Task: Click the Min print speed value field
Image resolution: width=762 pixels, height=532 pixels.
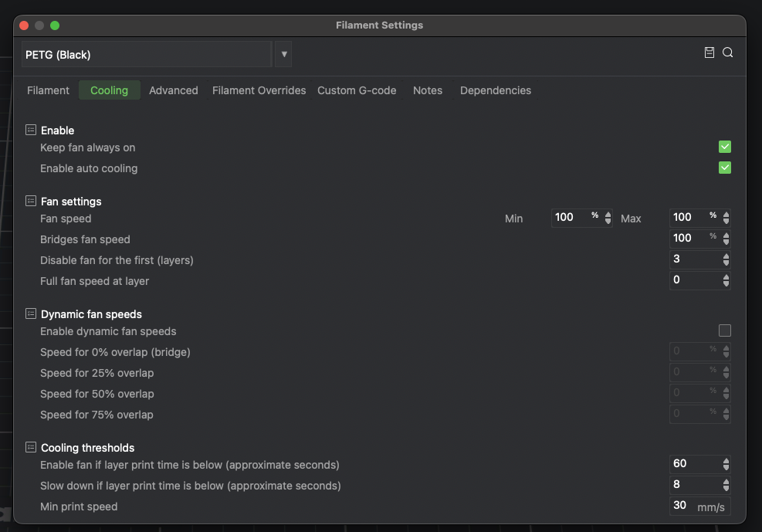Action: pos(699,506)
